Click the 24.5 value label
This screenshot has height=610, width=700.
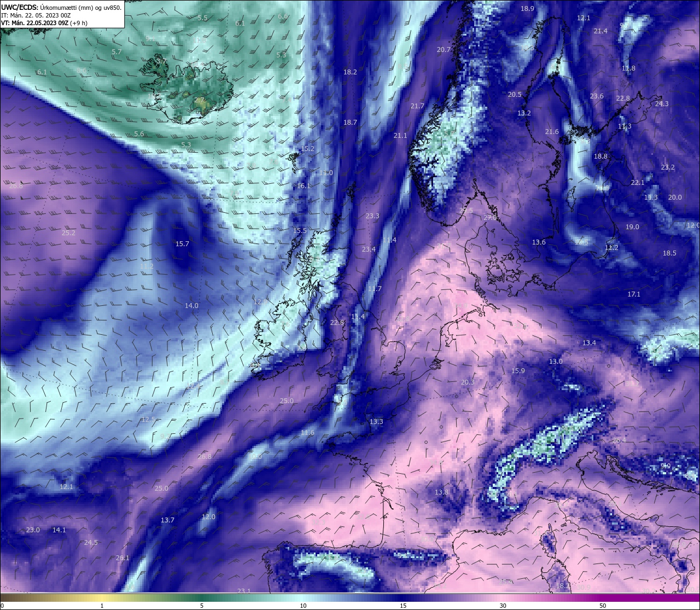91,543
